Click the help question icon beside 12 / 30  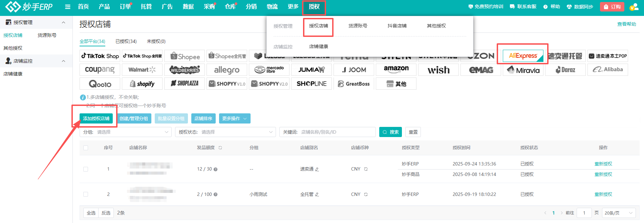tap(215, 169)
